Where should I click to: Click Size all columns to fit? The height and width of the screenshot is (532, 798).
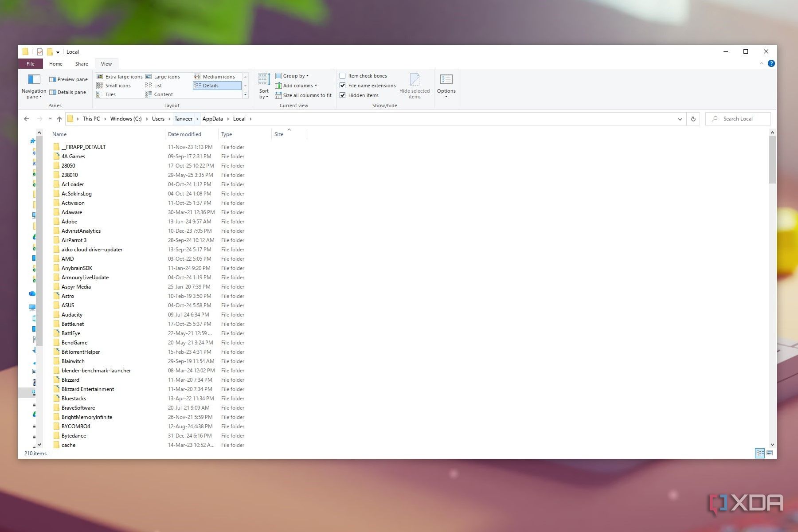tap(303, 95)
